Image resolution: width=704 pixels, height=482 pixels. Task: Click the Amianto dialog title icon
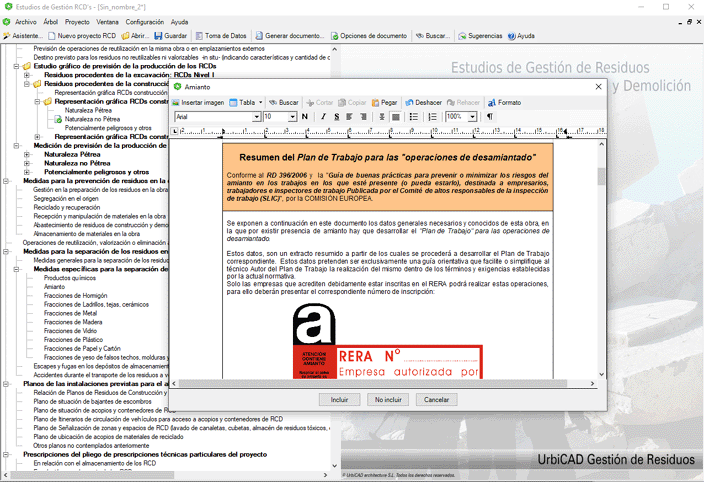[178, 87]
